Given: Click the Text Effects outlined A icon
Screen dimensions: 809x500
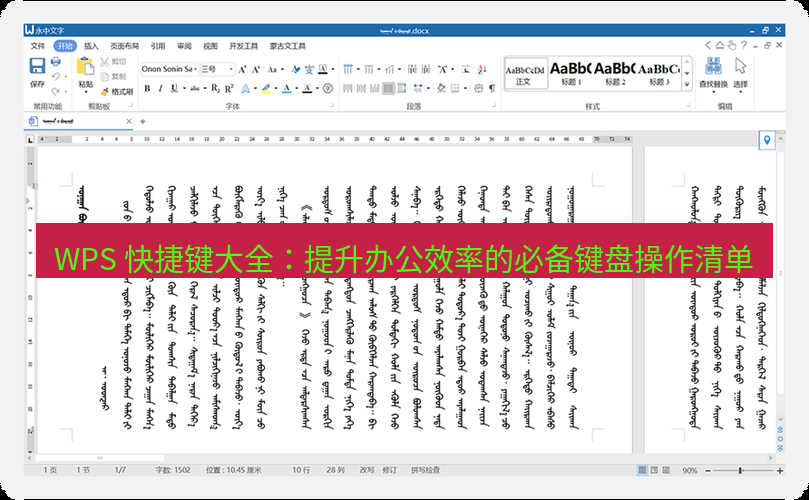Looking at the screenshot, I should 245,89.
